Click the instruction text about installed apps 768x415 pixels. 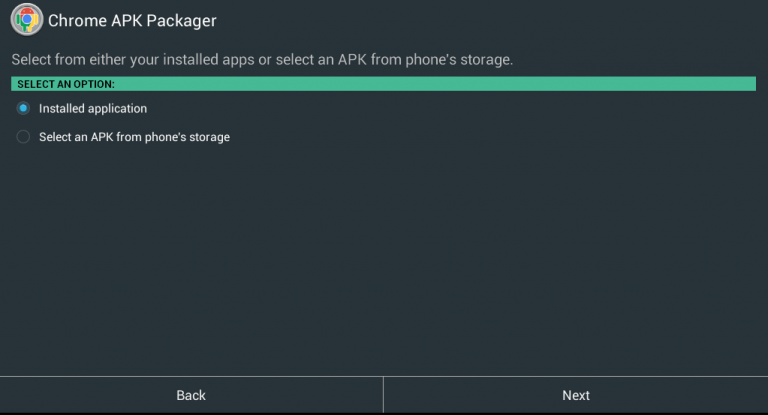261,60
